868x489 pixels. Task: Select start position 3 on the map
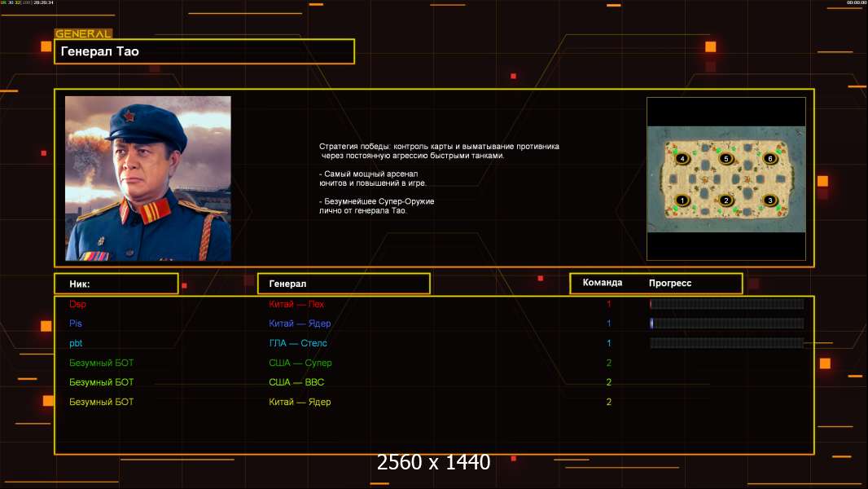[769, 200]
